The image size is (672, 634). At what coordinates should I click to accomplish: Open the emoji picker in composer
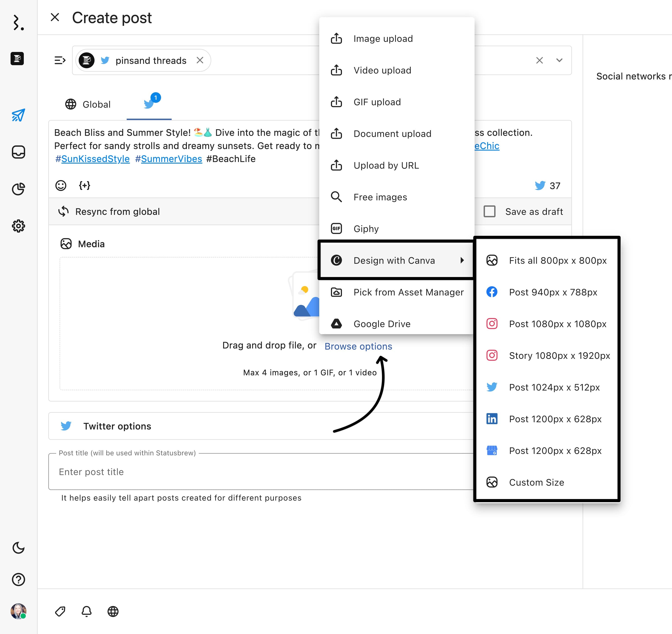click(61, 186)
